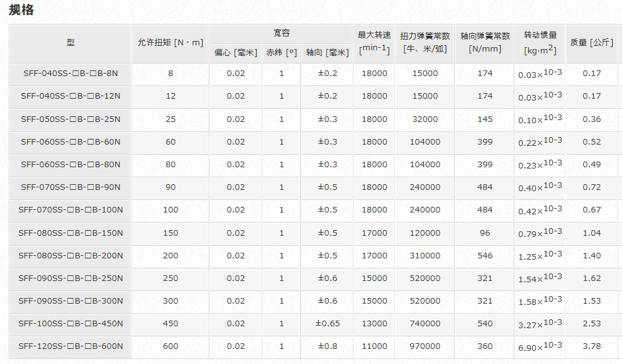Click model SFF-070SS-□B-□B-90N
The height and width of the screenshot is (364, 622).
pos(70,187)
